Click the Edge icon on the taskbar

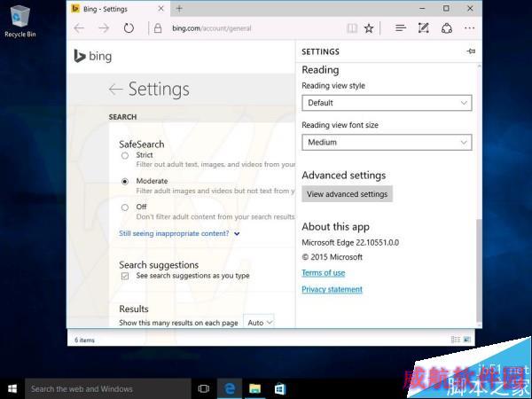pyautogui.click(x=230, y=389)
